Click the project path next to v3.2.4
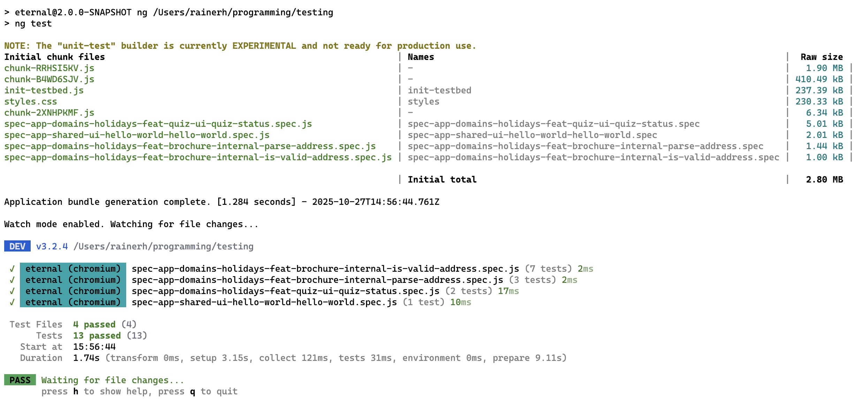The image size is (868, 402). 163,247
